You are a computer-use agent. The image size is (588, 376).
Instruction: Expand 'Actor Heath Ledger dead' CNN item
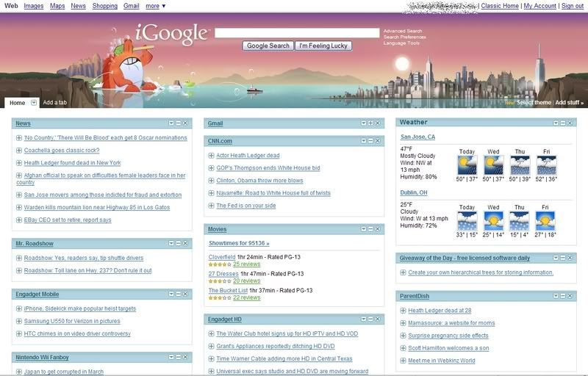pyautogui.click(x=211, y=156)
